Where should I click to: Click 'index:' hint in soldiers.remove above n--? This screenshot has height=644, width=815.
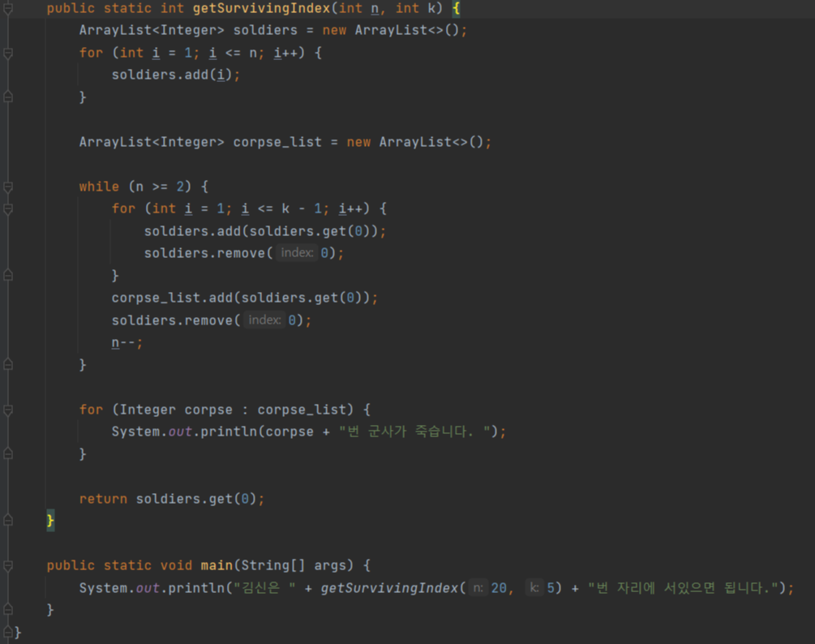[264, 320]
